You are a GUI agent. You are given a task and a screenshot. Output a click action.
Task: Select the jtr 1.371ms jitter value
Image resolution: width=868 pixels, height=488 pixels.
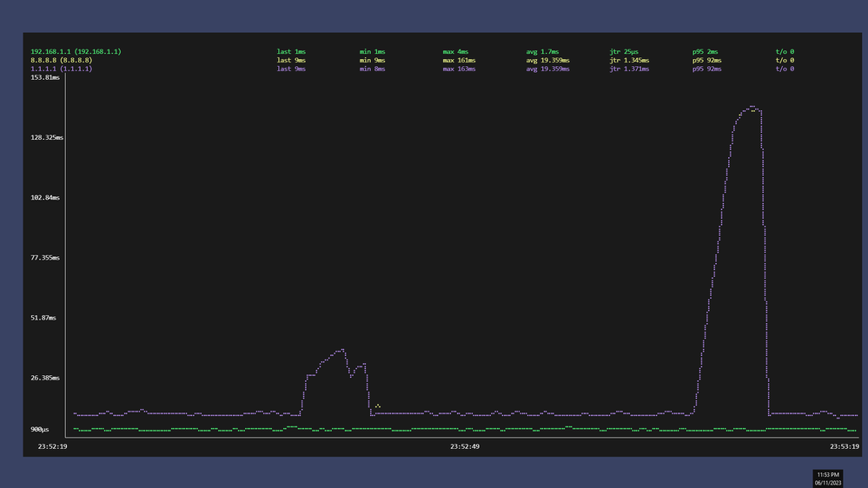(629, 69)
